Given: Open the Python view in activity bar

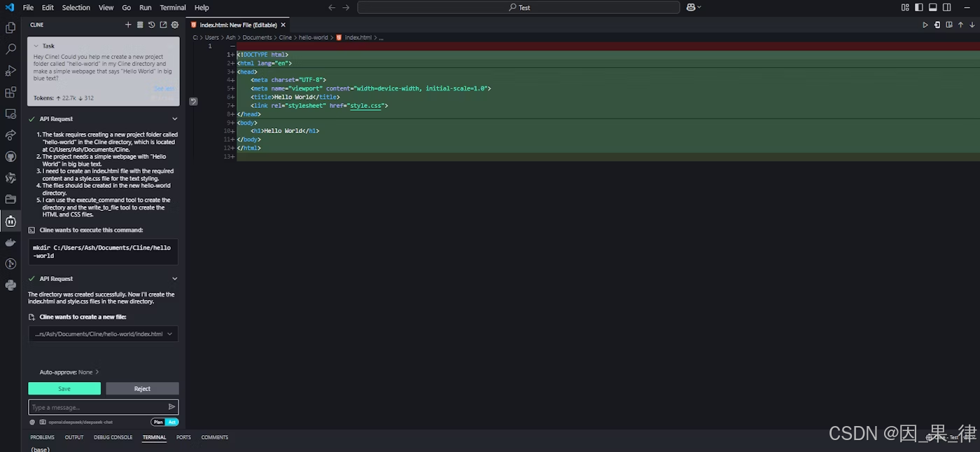Looking at the screenshot, I should coord(10,285).
